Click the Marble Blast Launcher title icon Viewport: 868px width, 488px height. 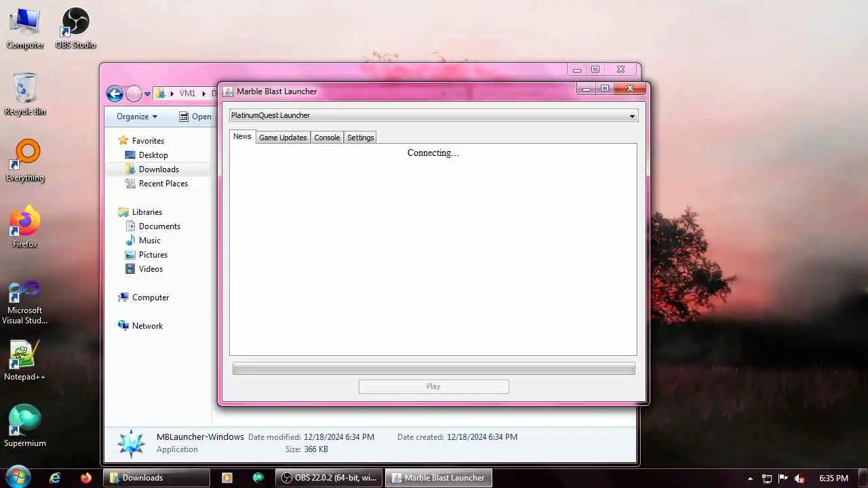229,91
